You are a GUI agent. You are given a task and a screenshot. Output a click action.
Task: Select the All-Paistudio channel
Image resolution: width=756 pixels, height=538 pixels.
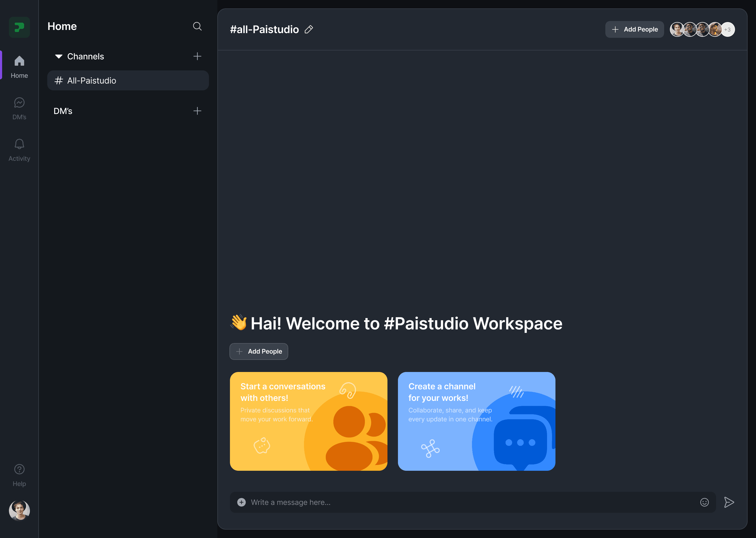pos(128,80)
